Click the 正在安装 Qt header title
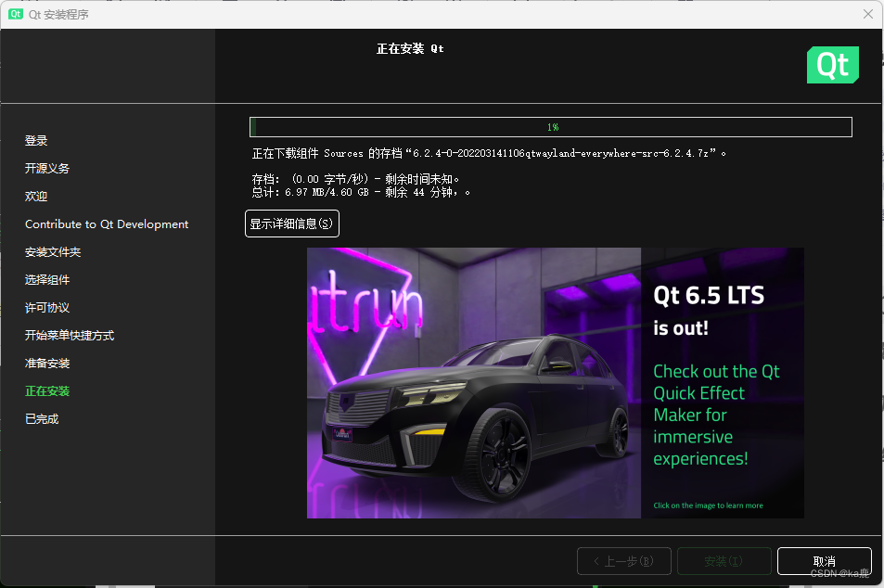 (410, 49)
